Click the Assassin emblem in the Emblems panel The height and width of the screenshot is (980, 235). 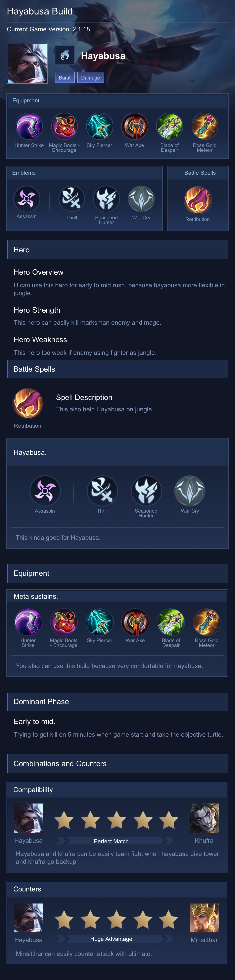point(27,199)
